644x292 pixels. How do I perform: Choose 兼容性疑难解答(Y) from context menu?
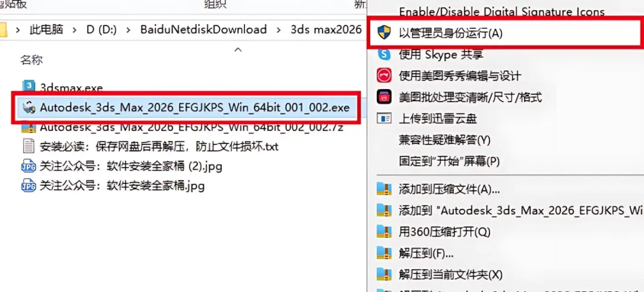pyautogui.click(x=445, y=140)
